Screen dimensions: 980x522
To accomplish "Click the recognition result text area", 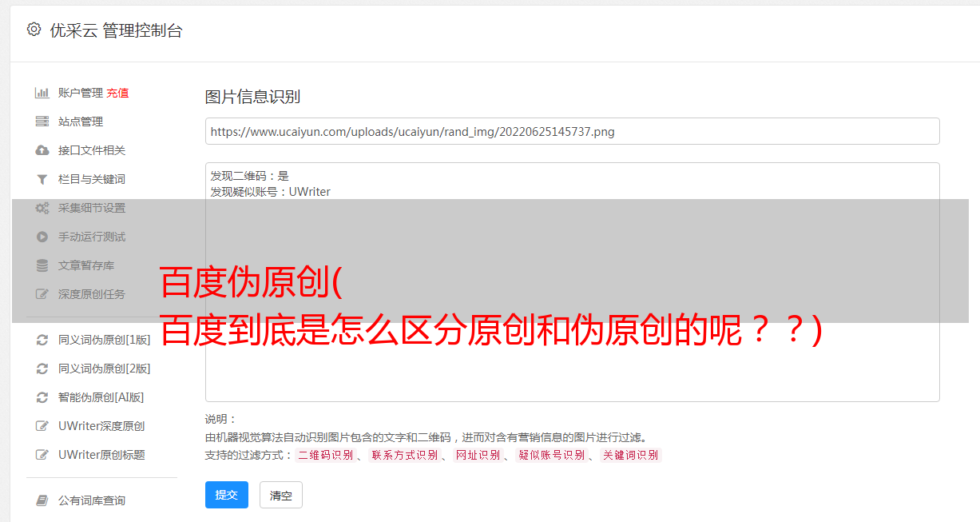I will coord(572,281).
